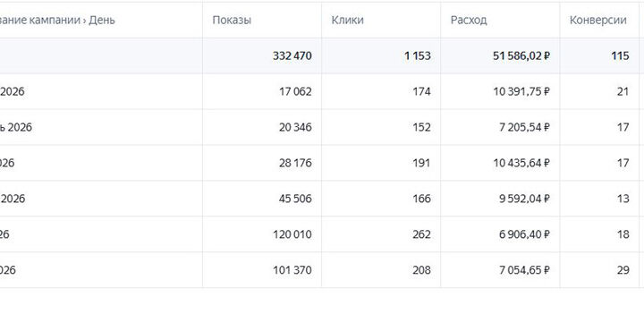This screenshot has width=644, height=331.
Task: Select the total impressions value 332 470
Action: pos(292,55)
